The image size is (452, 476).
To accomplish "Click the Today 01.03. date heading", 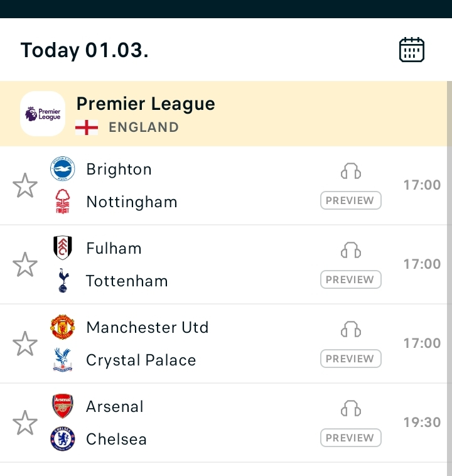I will 84,50.
